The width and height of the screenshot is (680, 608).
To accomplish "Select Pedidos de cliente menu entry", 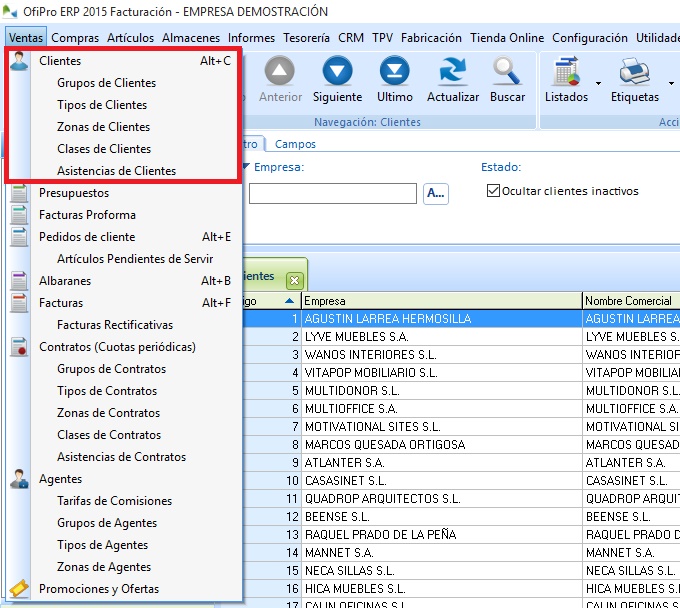I will pyautogui.click(x=88, y=237).
